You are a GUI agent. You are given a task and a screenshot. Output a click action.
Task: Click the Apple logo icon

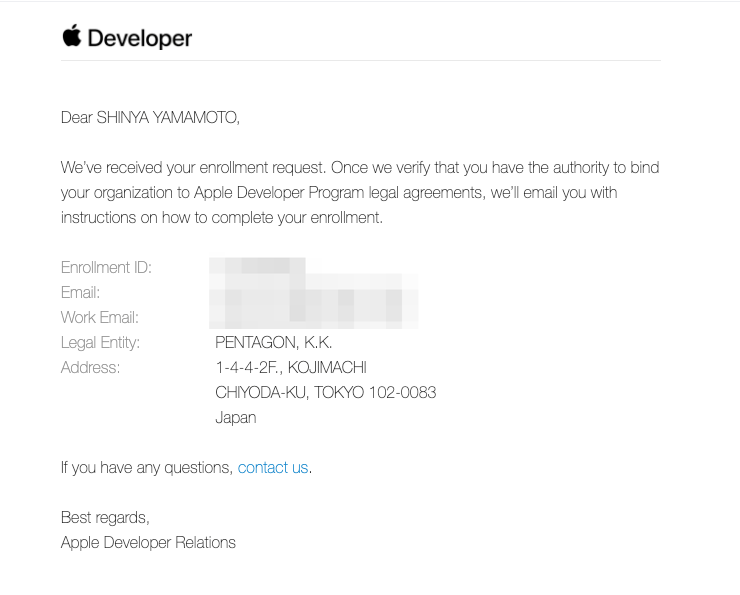72,35
